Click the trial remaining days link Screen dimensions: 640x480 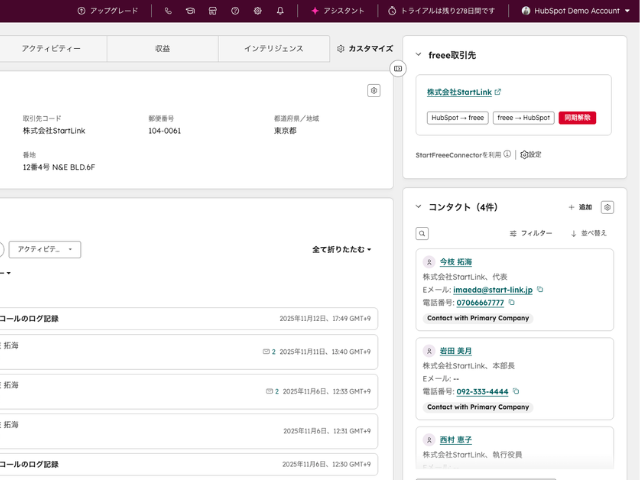point(441,11)
